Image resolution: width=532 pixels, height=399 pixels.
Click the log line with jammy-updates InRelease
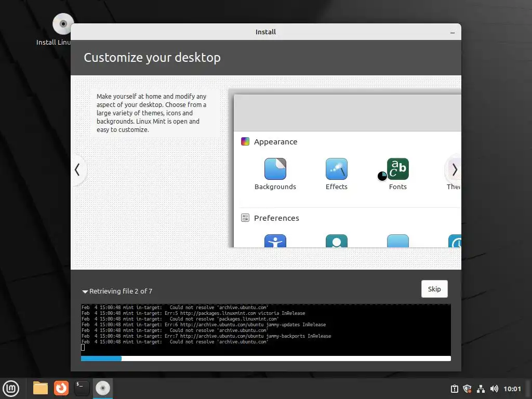[x=204, y=325]
